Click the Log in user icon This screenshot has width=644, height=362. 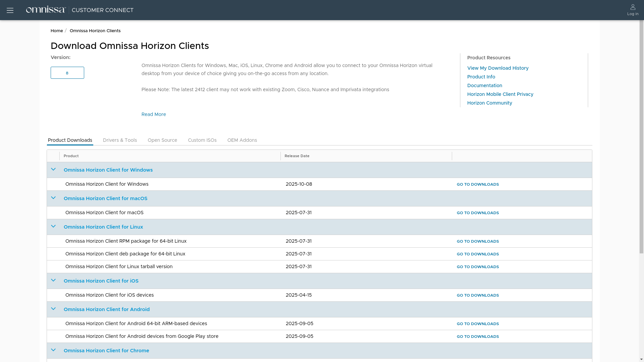point(633,10)
